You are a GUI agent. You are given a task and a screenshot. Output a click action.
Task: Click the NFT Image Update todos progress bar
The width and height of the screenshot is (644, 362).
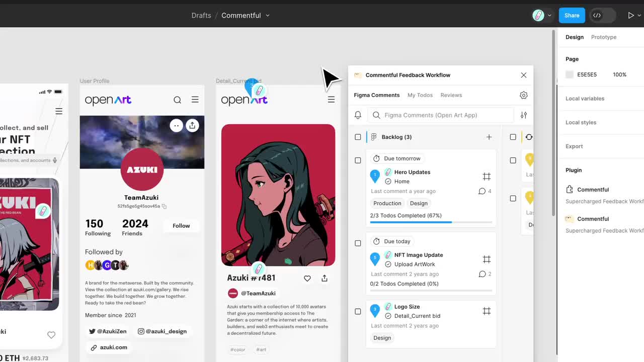click(431, 291)
